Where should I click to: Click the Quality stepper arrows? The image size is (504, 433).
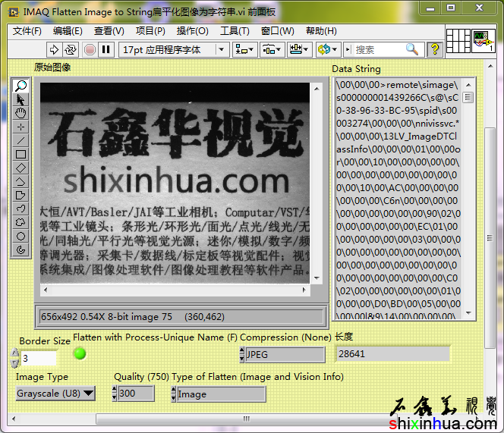tap(114, 394)
